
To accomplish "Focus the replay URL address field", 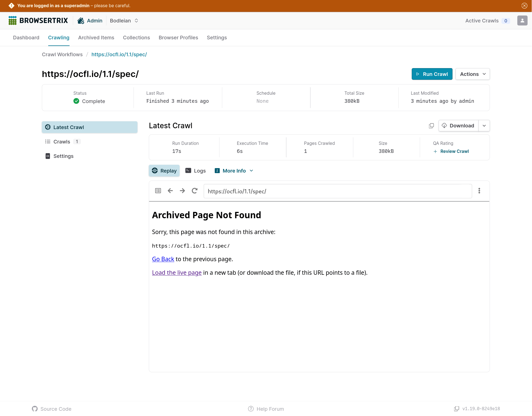I will tap(337, 191).
